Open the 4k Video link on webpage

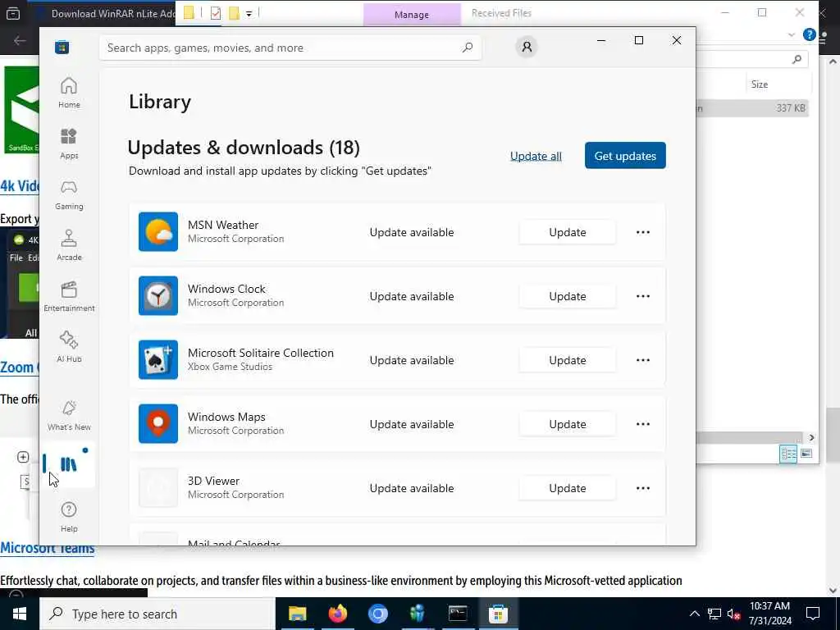click(20, 186)
